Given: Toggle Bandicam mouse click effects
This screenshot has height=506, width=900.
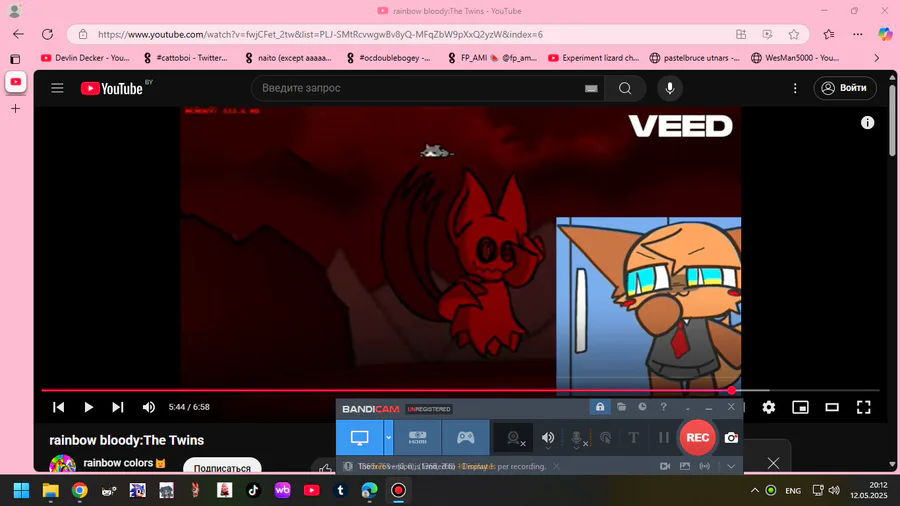Looking at the screenshot, I should point(605,438).
